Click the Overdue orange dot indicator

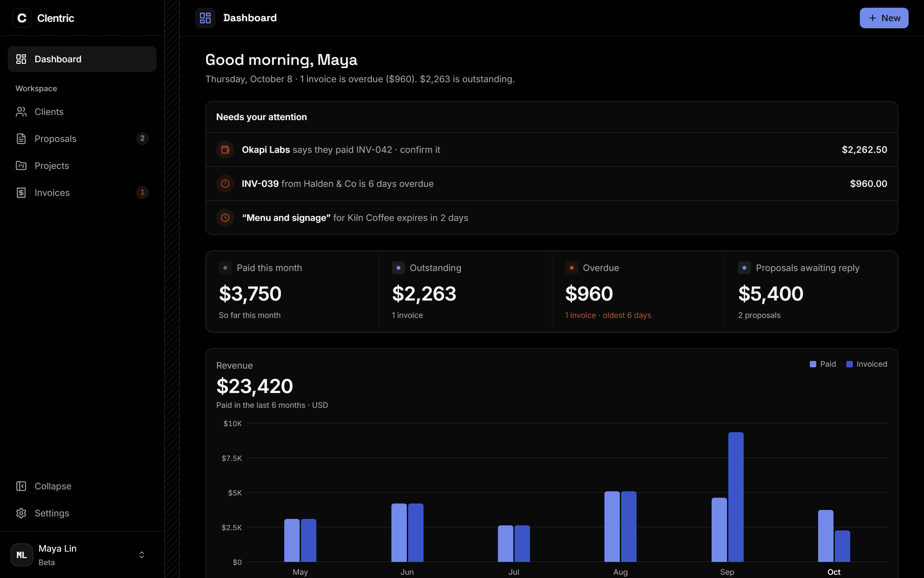pos(572,267)
